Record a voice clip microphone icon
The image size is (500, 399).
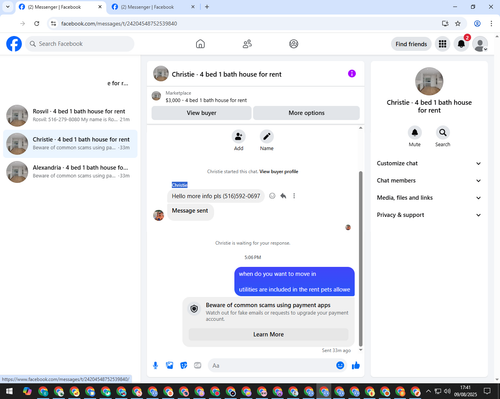pyautogui.click(x=155, y=366)
